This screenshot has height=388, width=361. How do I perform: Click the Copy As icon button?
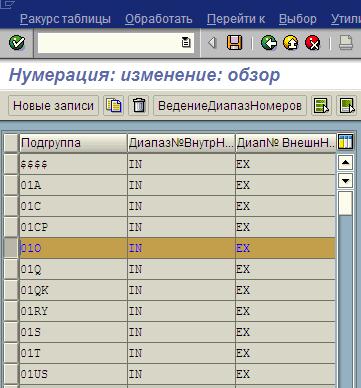click(x=114, y=106)
